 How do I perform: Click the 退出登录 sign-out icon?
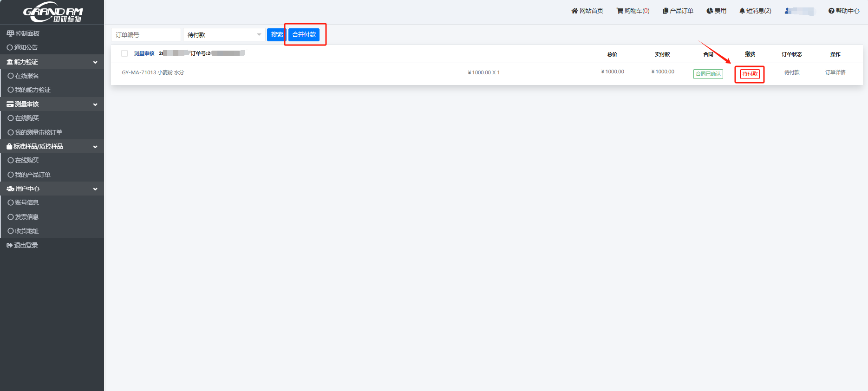coord(9,245)
